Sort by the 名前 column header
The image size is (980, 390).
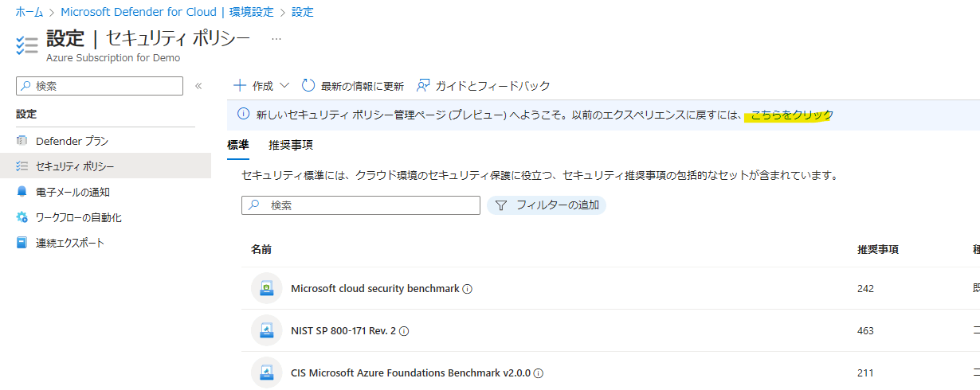[261, 250]
